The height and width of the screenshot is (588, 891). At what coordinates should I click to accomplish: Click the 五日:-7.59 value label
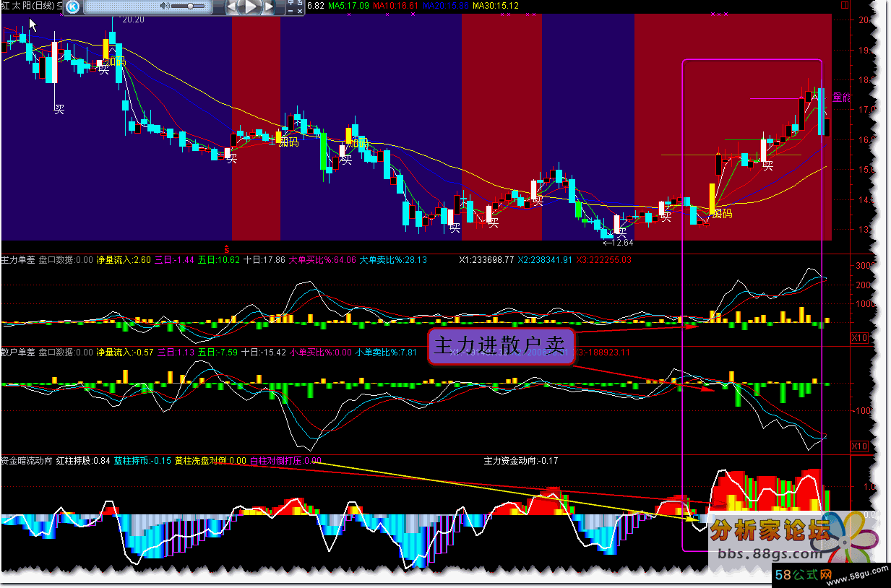point(219,352)
